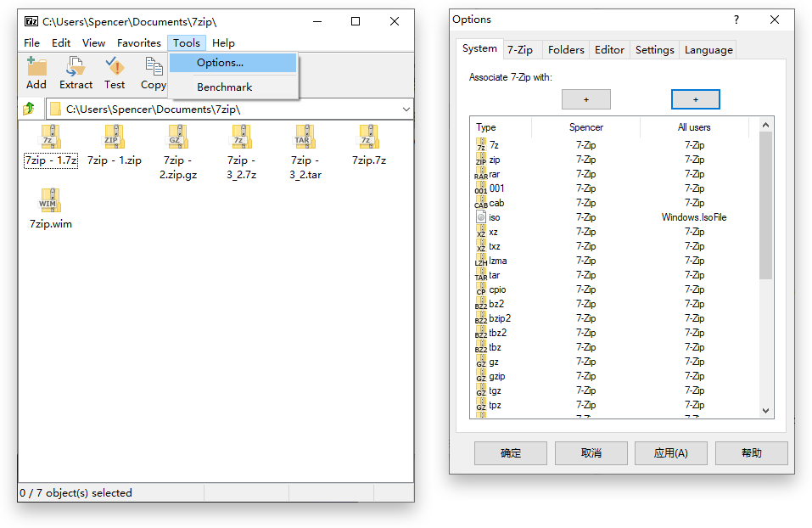This screenshot has width=812, height=528.
Task: Click the Add toolbar icon
Action: click(x=36, y=67)
